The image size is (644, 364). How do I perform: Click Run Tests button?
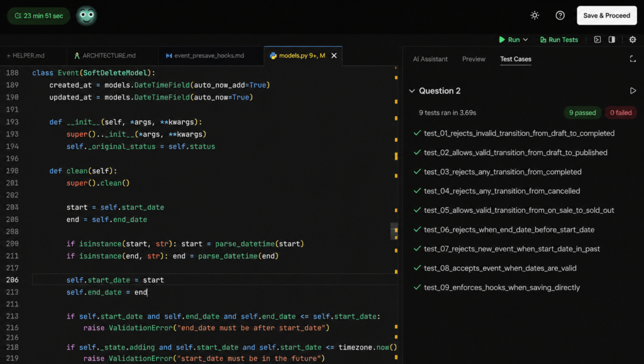[x=558, y=40]
